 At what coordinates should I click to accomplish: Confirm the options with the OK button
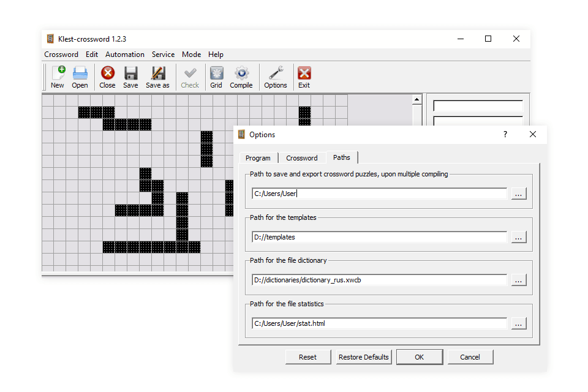click(419, 357)
